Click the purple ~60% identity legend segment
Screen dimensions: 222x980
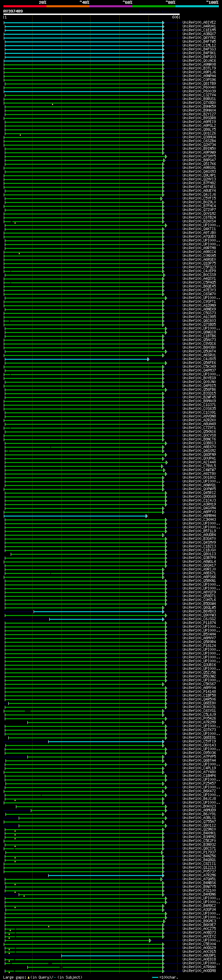point(111,6)
